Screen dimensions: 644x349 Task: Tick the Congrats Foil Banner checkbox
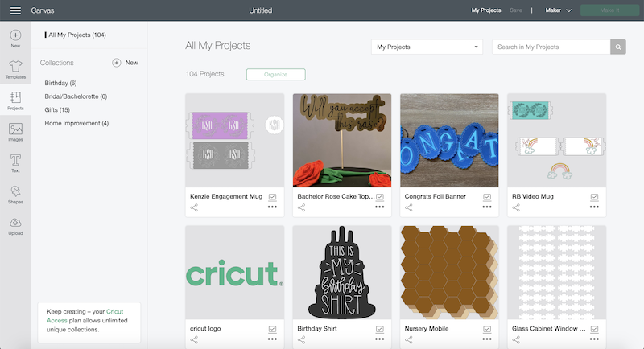487,197
